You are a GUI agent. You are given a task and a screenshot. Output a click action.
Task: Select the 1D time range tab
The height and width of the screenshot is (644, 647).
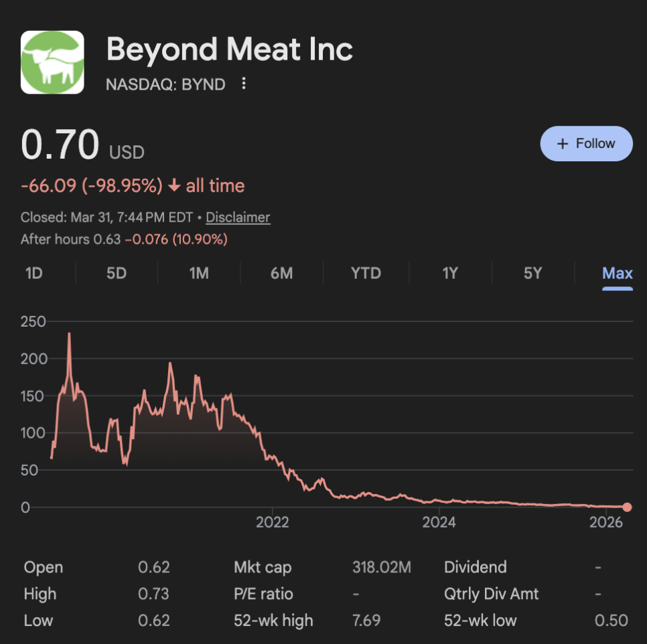click(33, 273)
